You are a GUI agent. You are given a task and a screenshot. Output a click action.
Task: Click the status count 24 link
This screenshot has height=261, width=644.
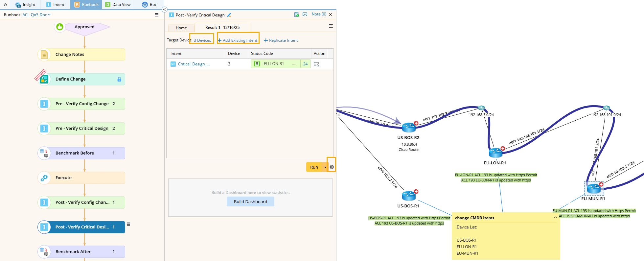coord(306,64)
